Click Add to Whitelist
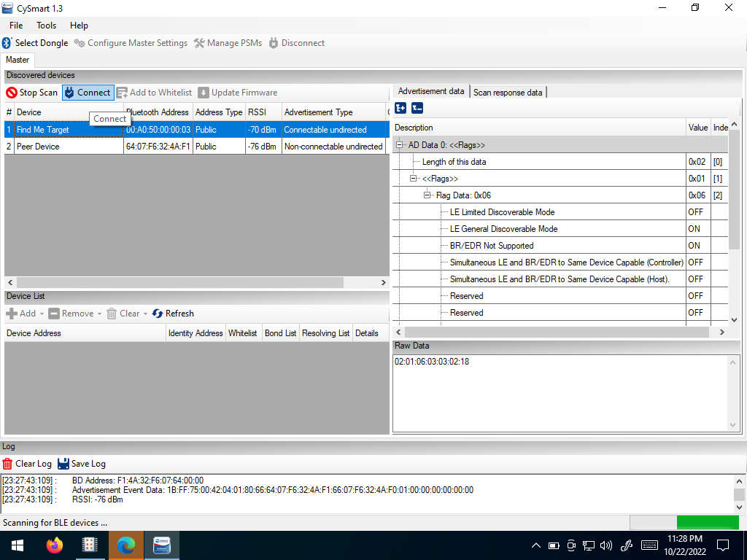Screen dimensions: 747x560 [x=155, y=93]
